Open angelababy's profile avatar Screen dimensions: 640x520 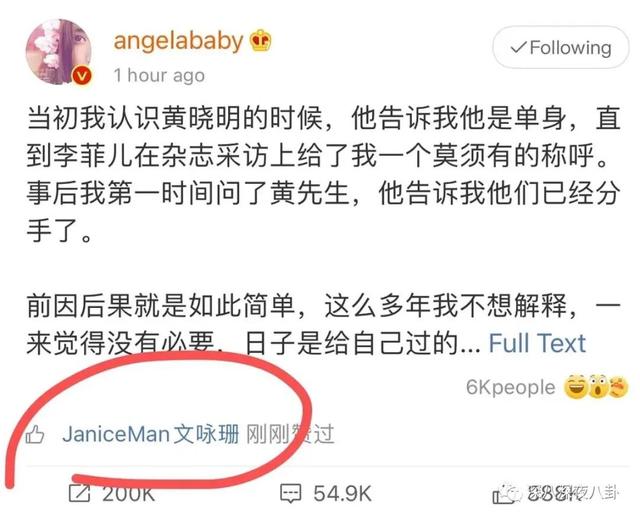point(58,52)
